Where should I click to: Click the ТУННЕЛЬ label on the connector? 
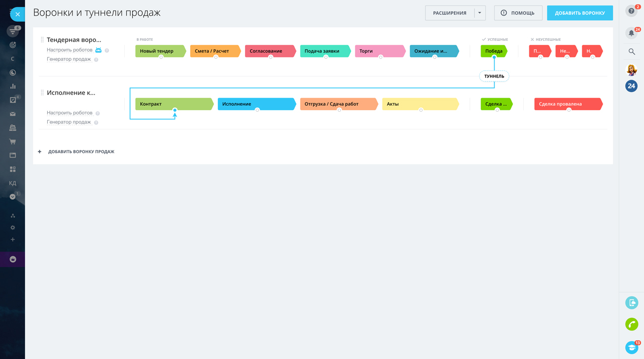coord(494,77)
